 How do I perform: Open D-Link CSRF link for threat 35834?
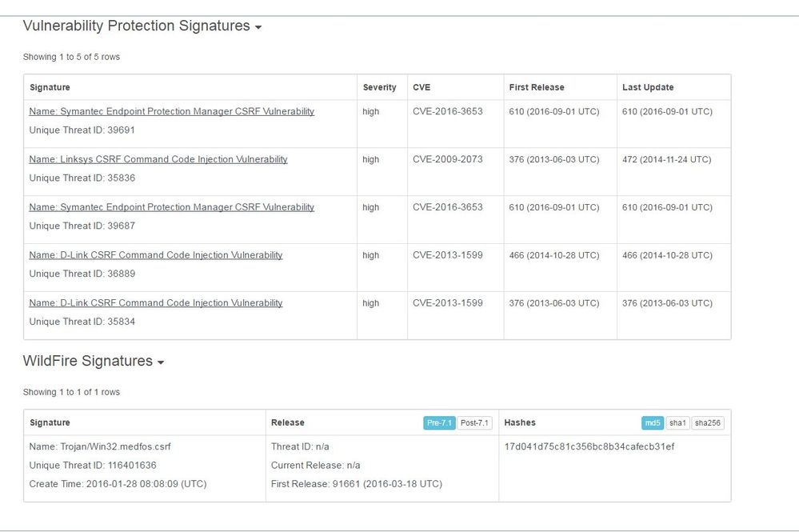pyautogui.click(x=156, y=303)
